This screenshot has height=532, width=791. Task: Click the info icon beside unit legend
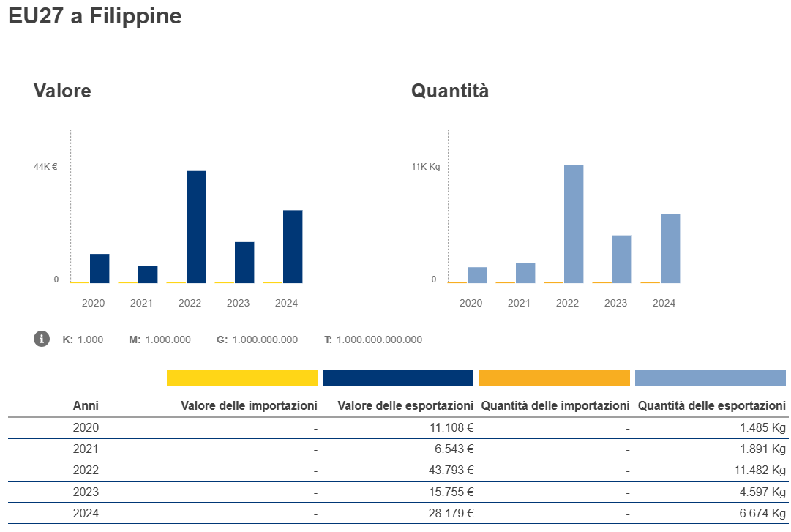[42, 339]
